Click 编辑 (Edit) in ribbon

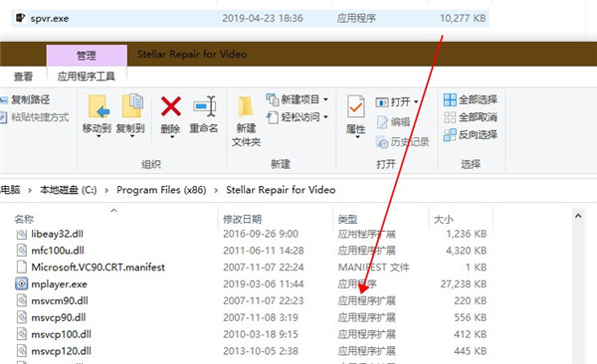click(393, 122)
